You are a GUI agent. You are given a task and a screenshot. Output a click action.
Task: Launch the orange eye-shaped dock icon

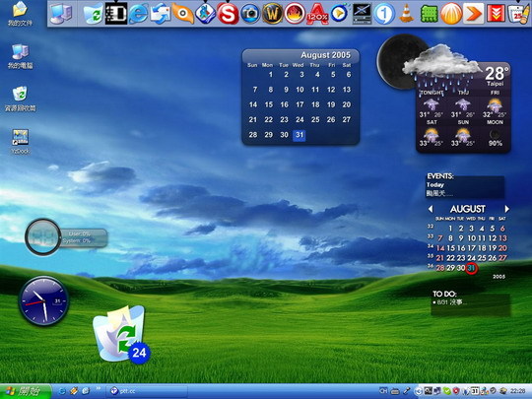[x=182, y=14]
